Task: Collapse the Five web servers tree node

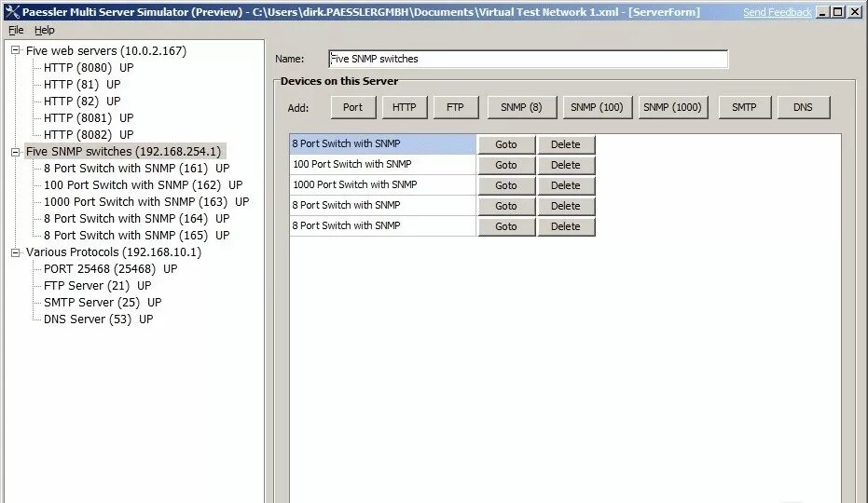Action: (16, 50)
